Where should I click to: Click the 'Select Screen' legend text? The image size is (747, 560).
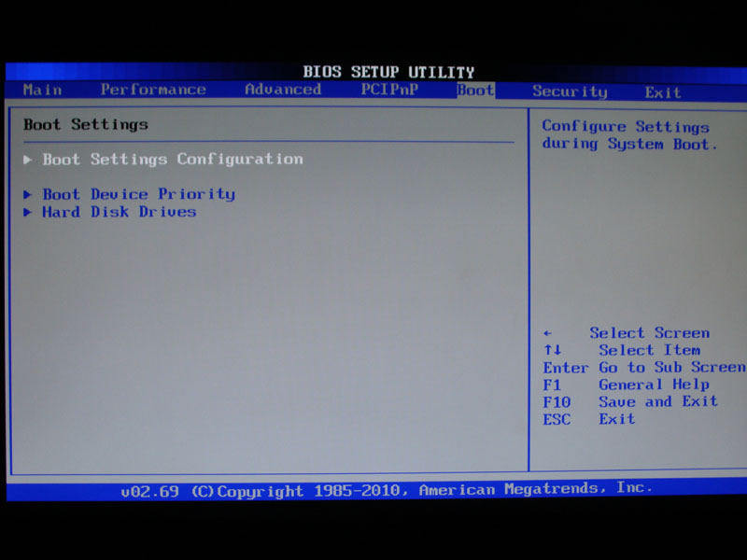point(649,332)
